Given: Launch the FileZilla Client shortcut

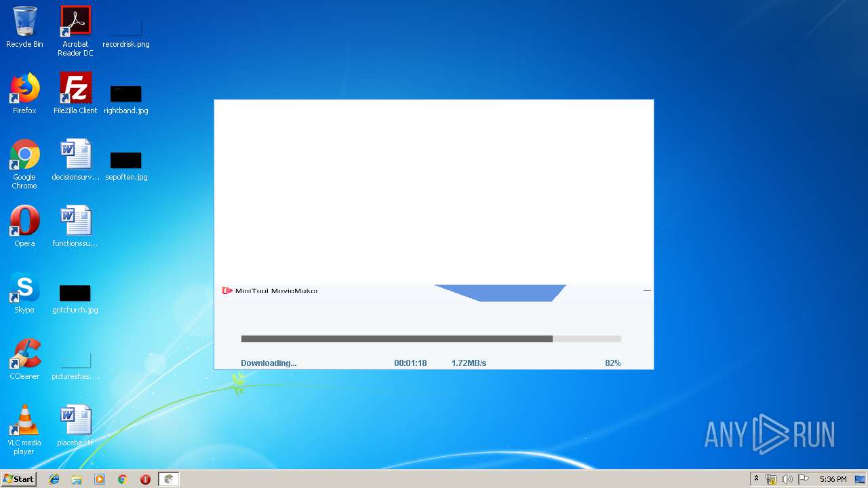Looking at the screenshot, I should [x=75, y=94].
